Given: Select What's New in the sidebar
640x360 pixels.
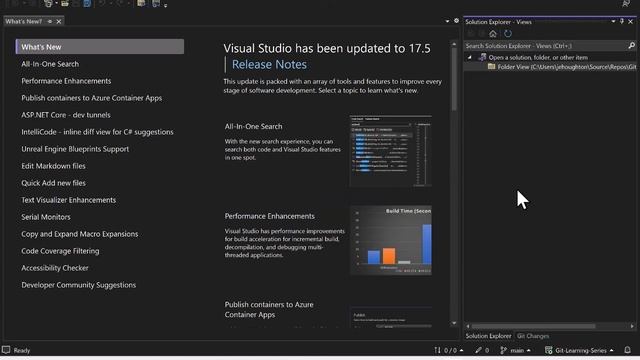Looking at the screenshot, I should (100, 47).
